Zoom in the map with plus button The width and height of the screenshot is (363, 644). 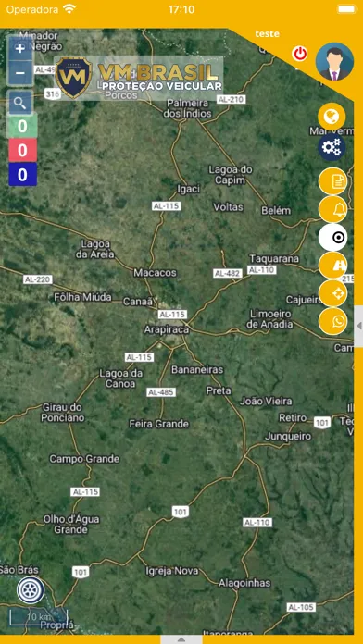[19, 49]
